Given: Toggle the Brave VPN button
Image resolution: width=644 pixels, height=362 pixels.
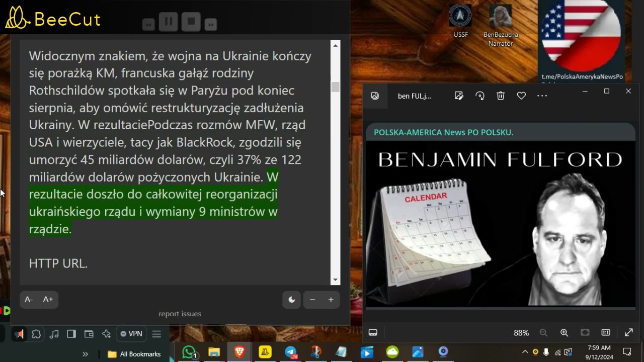Looking at the screenshot, I should point(131,334).
